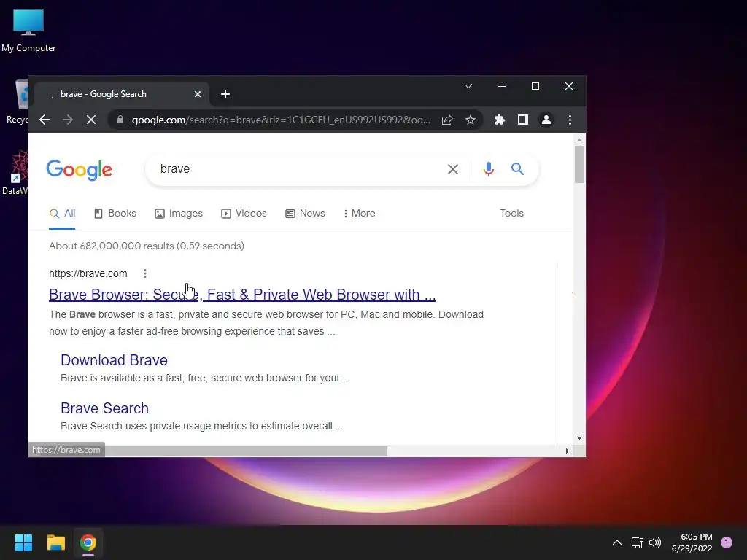The height and width of the screenshot is (560, 747).
Task: Click scrollbar down arrow
Action: click(579, 438)
